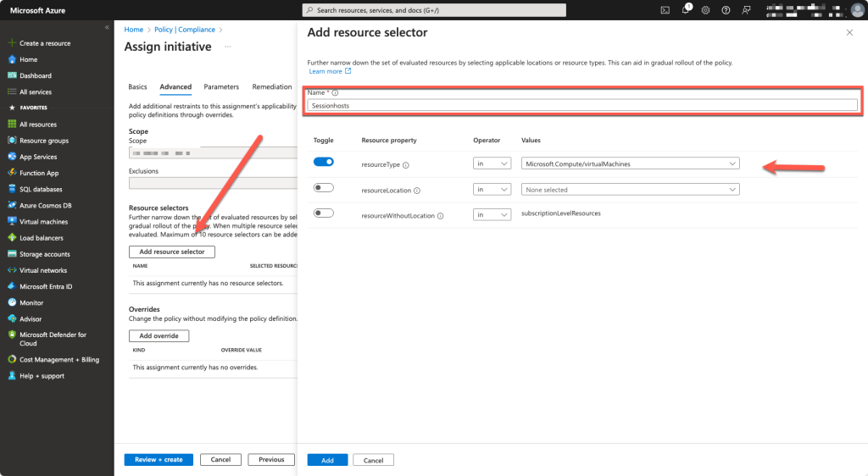Click the user account avatar
This screenshot has width=868, height=476.
pyautogui.click(x=857, y=10)
